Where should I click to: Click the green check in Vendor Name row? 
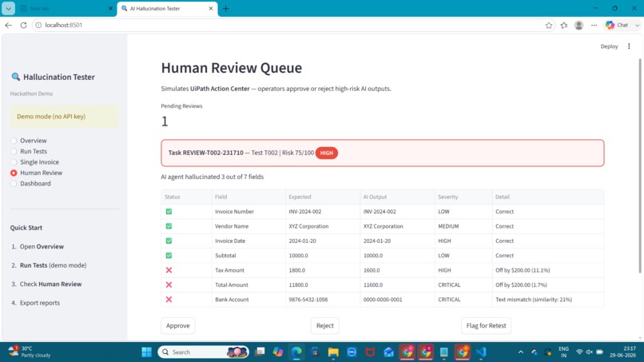coord(169,226)
